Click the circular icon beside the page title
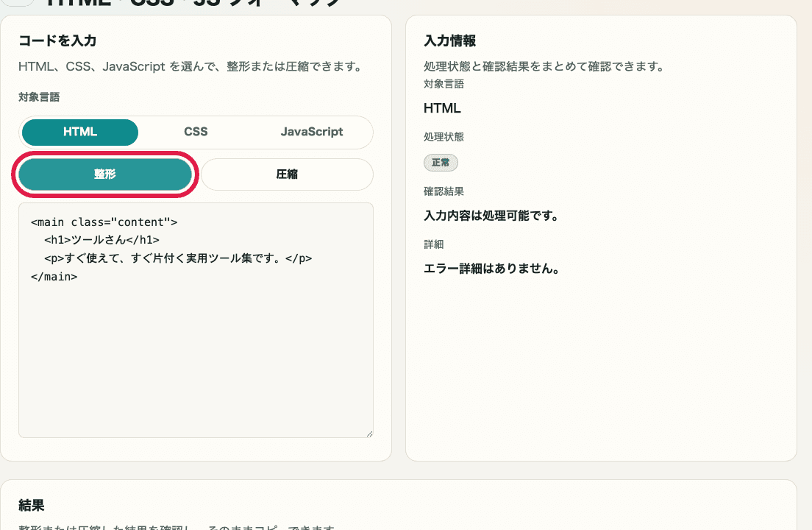Screen dimensions: 812x530 pos(16,4)
